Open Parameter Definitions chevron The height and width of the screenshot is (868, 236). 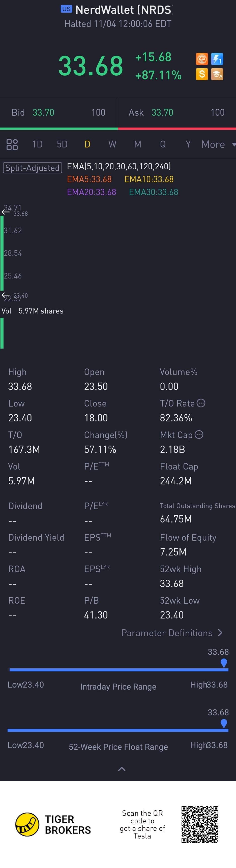pyautogui.click(x=220, y=633)
